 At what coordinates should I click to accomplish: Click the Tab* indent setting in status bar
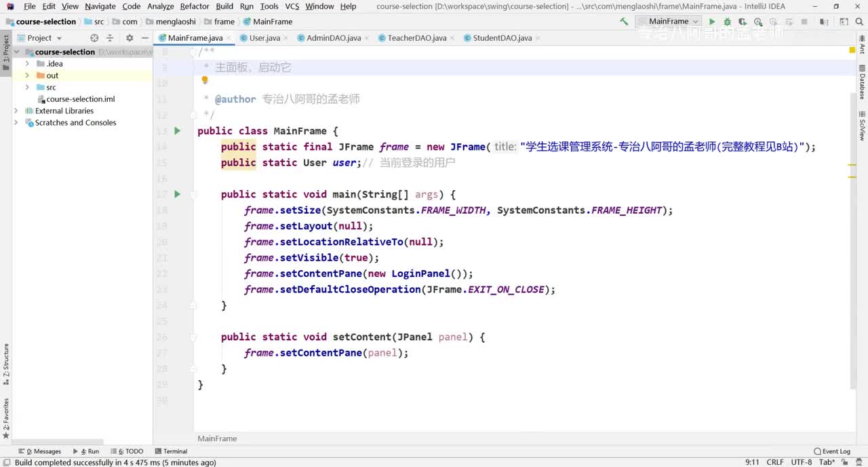click(827, 462)
